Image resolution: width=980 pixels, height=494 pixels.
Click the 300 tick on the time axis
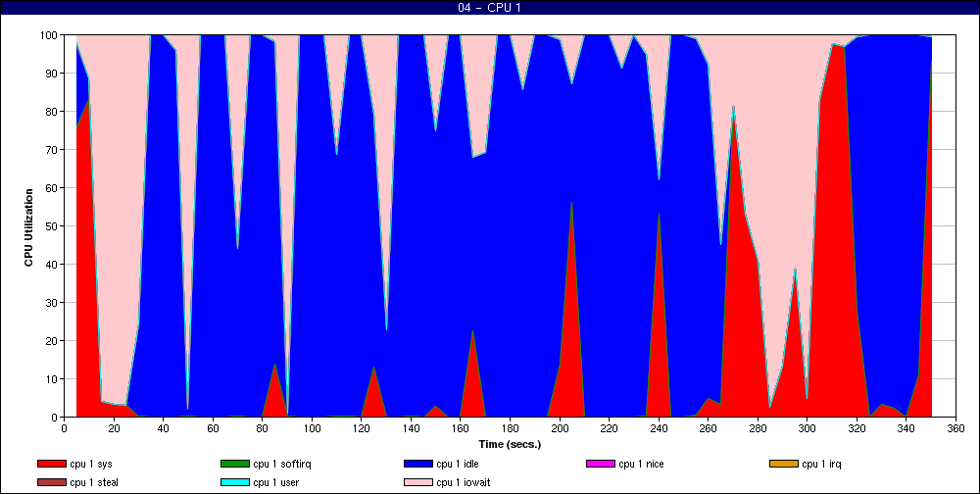807,428
